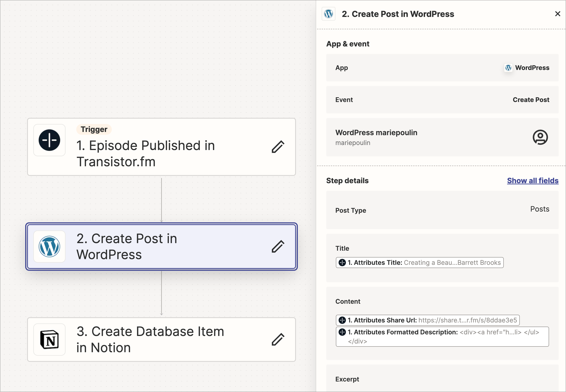
Task: Open Show all fields link
Action: click(533, 180)
